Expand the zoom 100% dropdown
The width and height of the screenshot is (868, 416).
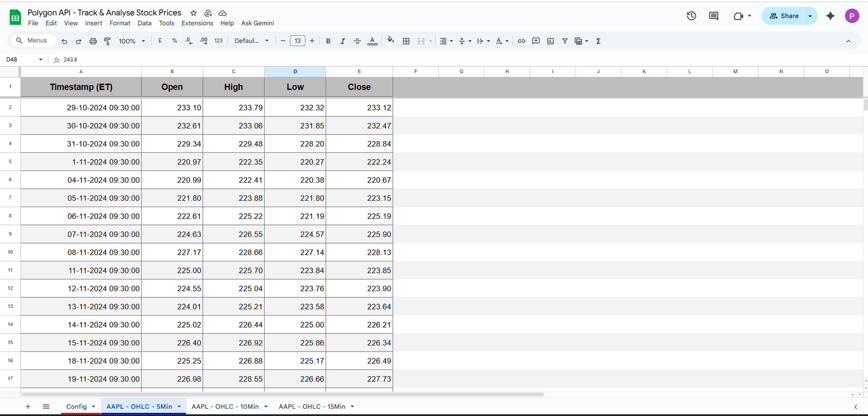click(x=132, y=41)
